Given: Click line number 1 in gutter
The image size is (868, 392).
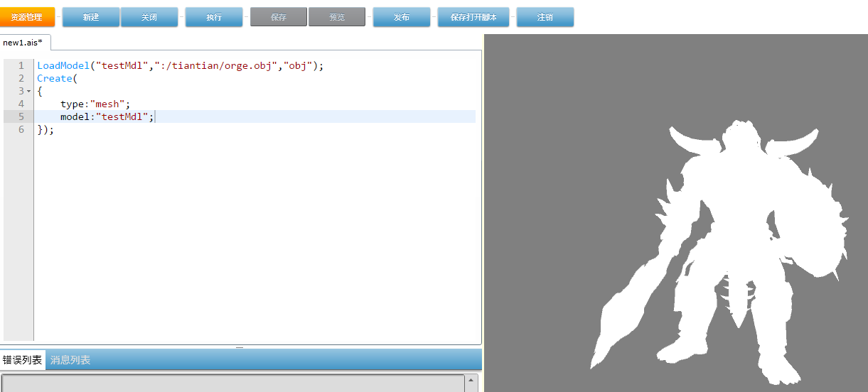Looking at the screenshot, I should [x=21, y=65].
